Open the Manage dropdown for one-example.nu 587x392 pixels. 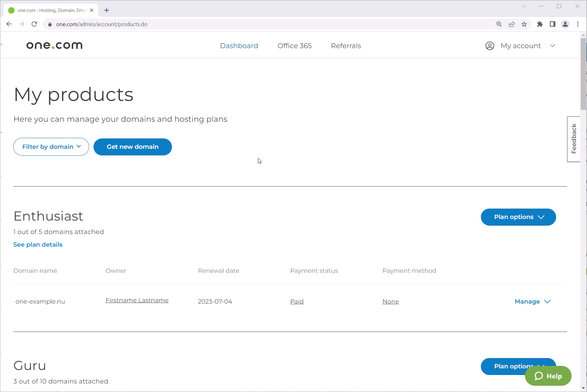[532, 301]
